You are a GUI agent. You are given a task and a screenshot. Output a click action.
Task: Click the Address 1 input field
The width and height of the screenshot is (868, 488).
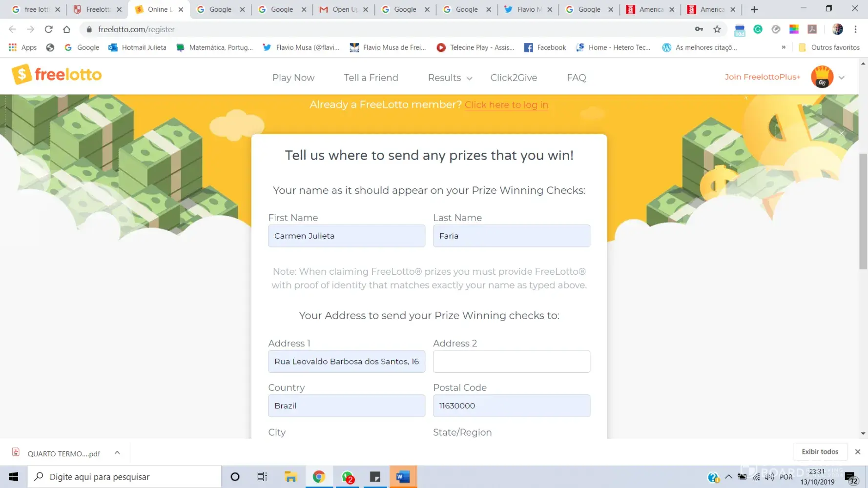(347, 362)
